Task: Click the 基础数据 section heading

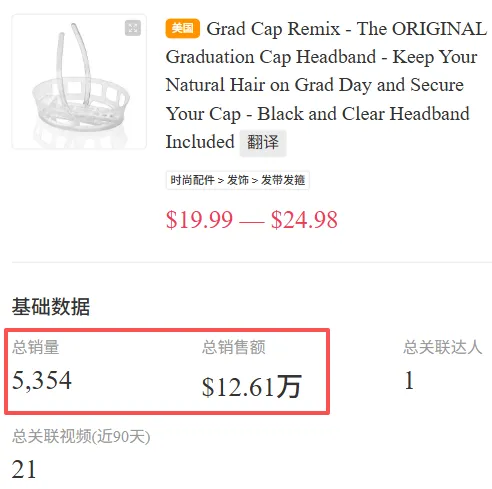Action: click(x=51, y=306)
